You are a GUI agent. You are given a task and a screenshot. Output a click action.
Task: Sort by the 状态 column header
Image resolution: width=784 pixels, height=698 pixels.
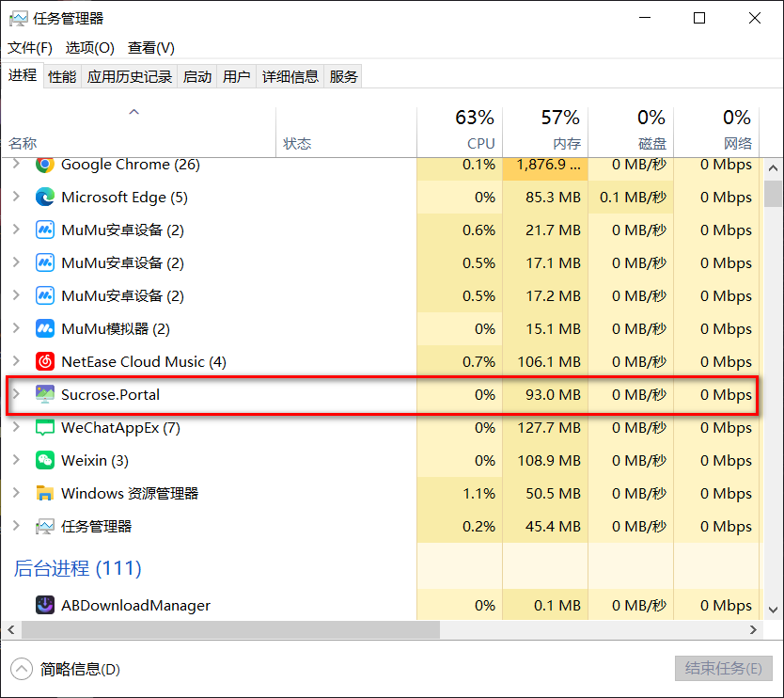tap(346, 132)
